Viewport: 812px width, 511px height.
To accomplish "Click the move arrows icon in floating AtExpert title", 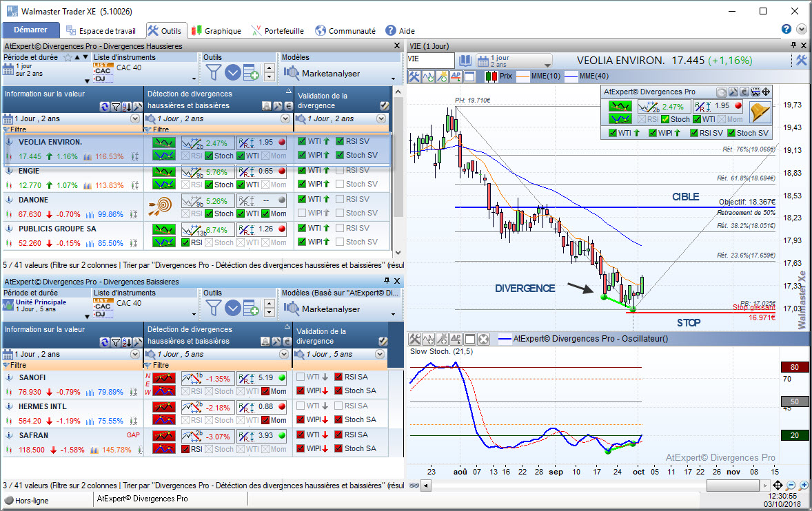I will coord(766,92).
